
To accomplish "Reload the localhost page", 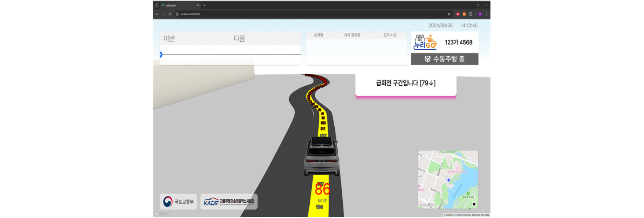I will [169, 14].
